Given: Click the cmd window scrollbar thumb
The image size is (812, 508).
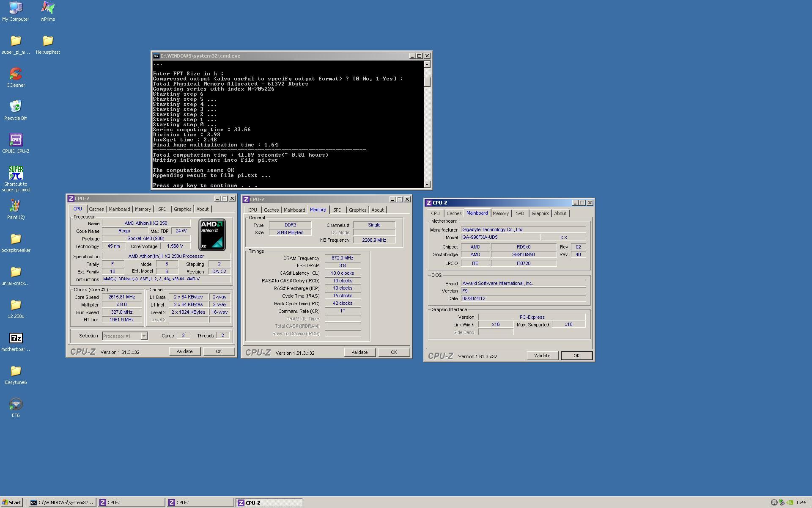Looking at the screenshot, I should click(427, 82).
